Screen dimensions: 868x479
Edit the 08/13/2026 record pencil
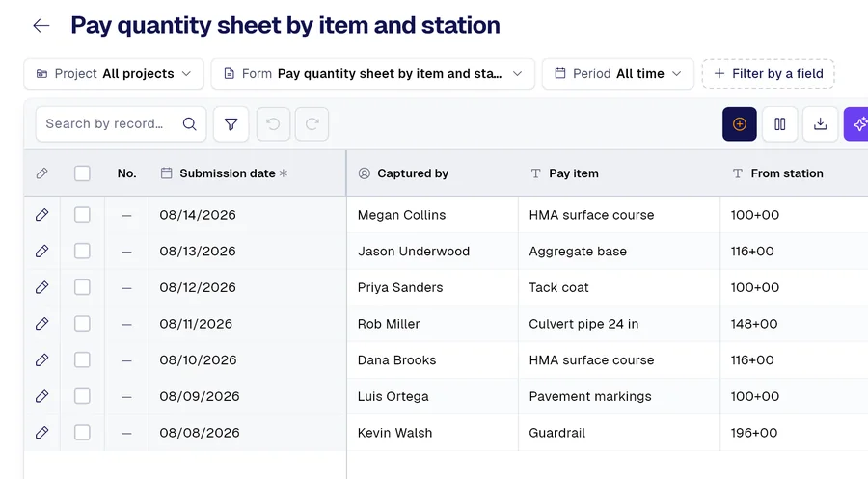click(x=42, y=252)
